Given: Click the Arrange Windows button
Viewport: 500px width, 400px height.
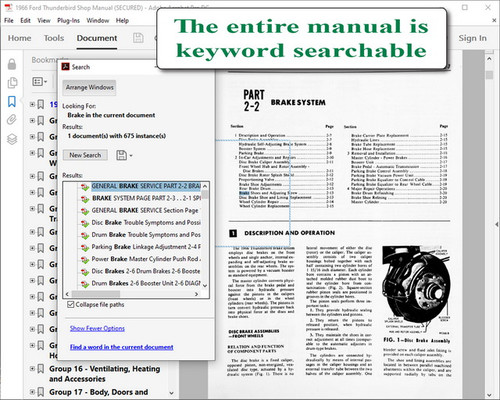Looking at the screenshot, I should 89,87.
